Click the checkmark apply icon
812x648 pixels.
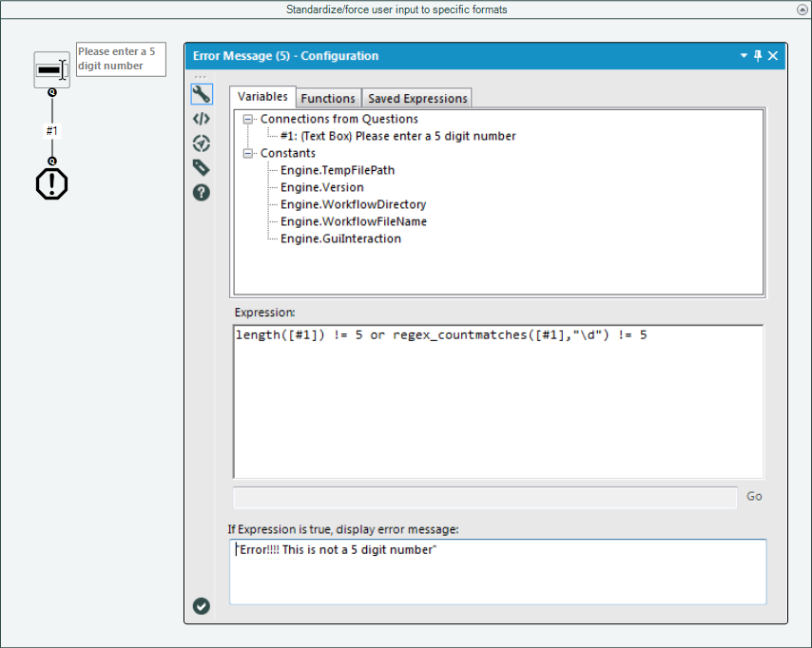click(x=202, y=605)
